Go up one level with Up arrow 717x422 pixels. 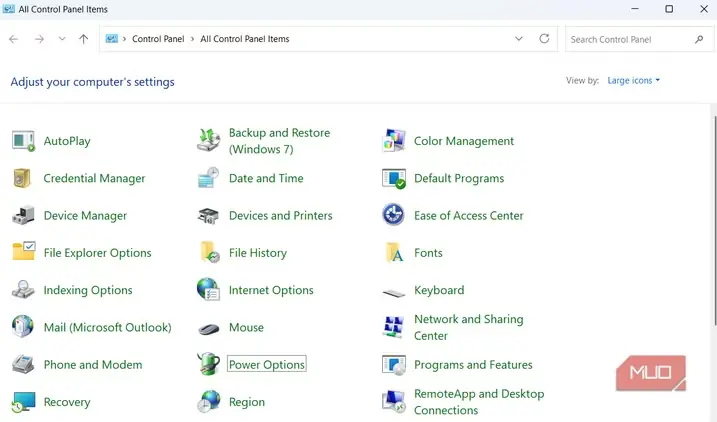click(83, 39)
